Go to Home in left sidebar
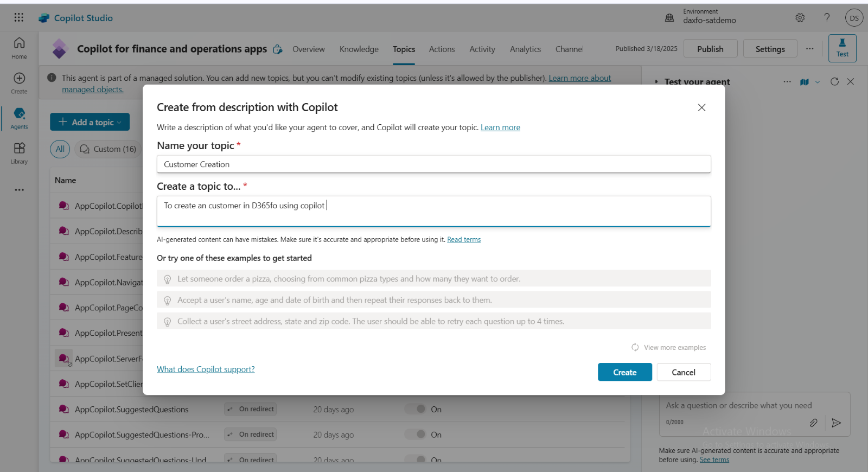Screen dimensions: 868x472 (x=19, y=48)
